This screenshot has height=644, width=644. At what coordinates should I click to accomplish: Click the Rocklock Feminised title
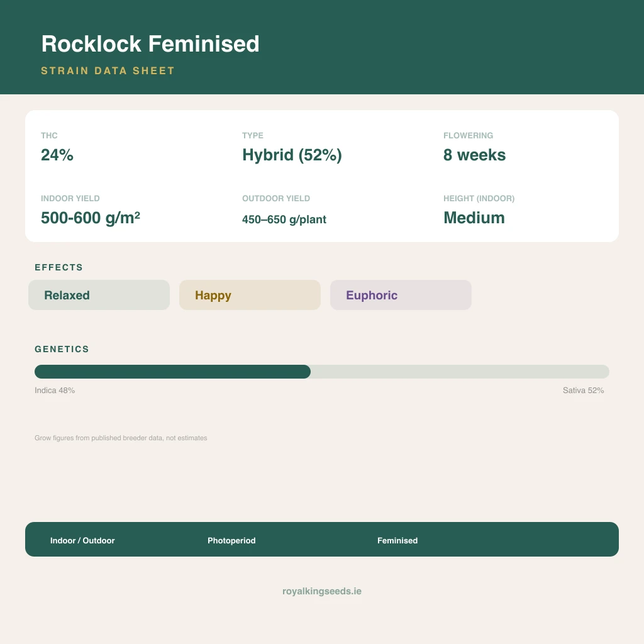click(150, 43)
